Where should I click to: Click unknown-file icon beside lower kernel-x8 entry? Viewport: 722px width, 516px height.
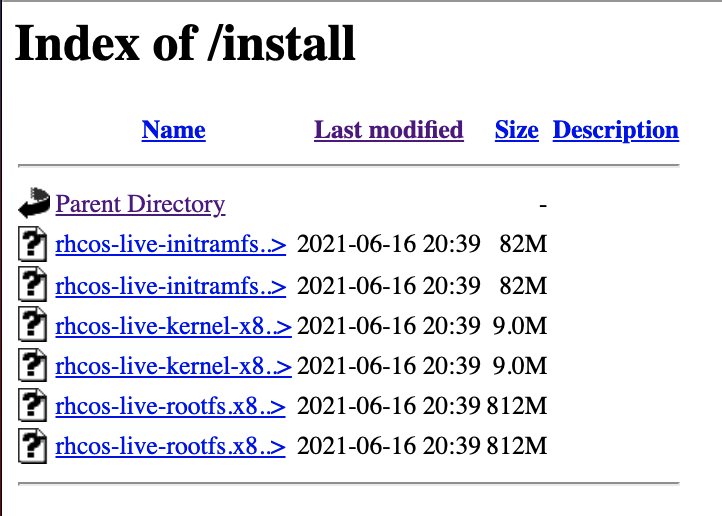[x=32, y=365]
